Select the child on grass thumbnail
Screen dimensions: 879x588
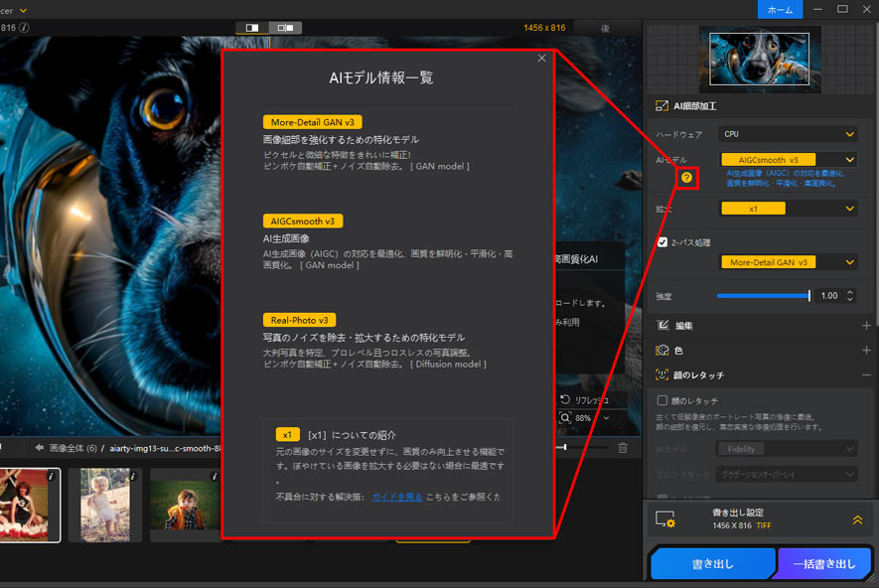click(186, 505)
